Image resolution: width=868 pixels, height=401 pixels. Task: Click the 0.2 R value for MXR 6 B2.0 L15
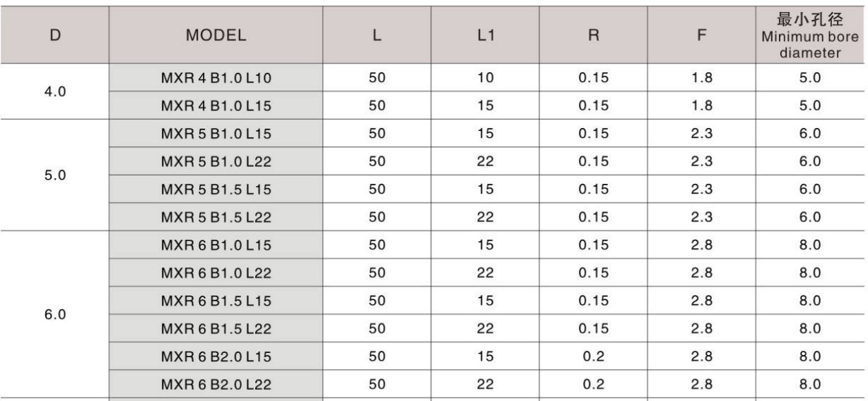593,356
